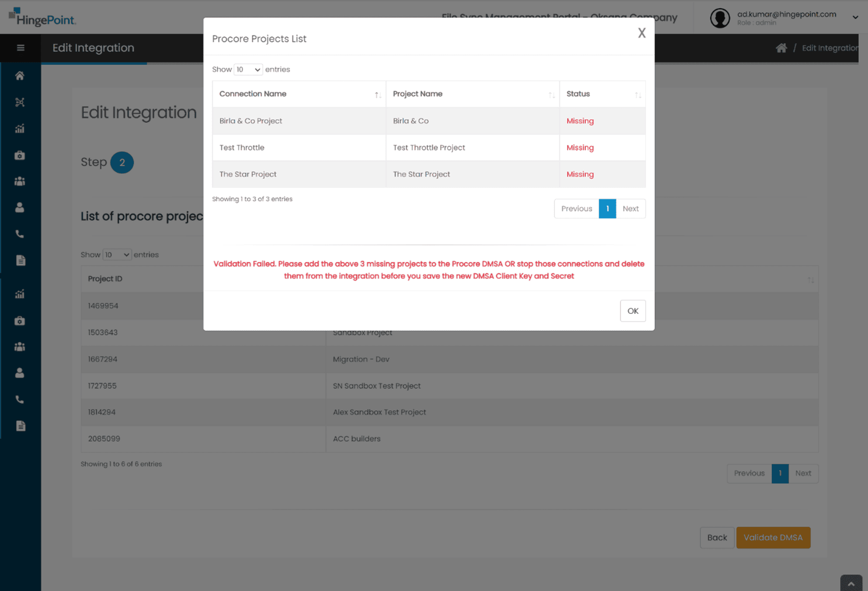Screen dimensions: 868x591
Task: Click the phone contact icon in sidebar
Action: (20, 234)
